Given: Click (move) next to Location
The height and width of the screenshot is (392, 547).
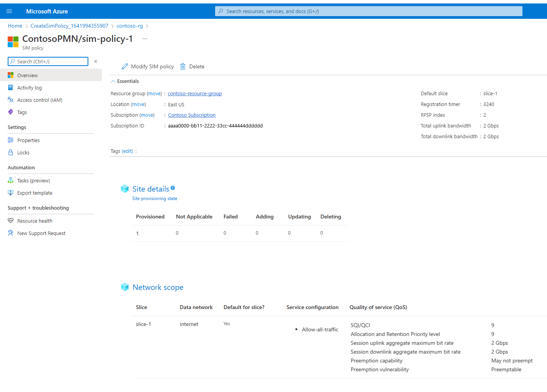Looking at the screenshot, I should (138, 104).
